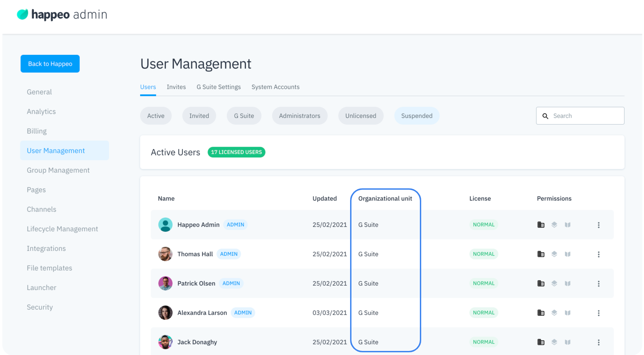
Task: Click layers permission icon for Thomas Hall
Action: click(554, 254)
